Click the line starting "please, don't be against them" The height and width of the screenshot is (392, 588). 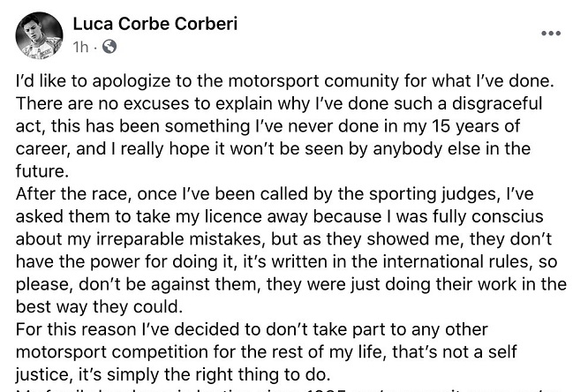291,284
